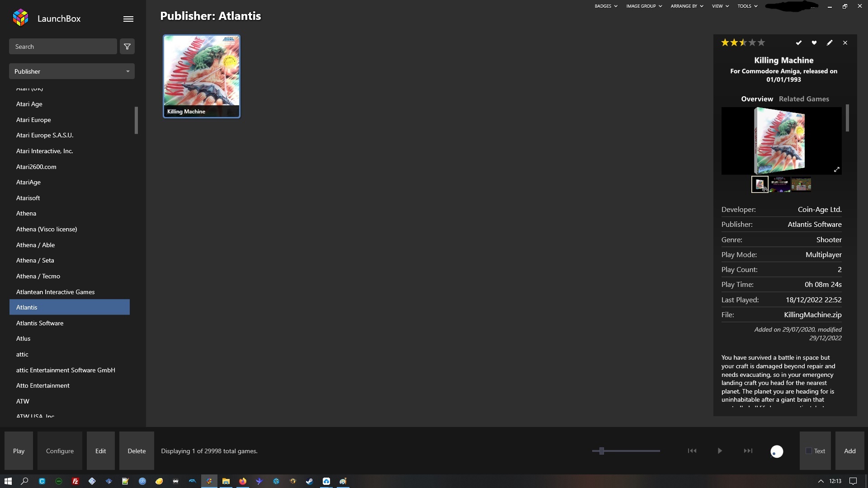
Task: Play the background music
Action: pos(720,451)
